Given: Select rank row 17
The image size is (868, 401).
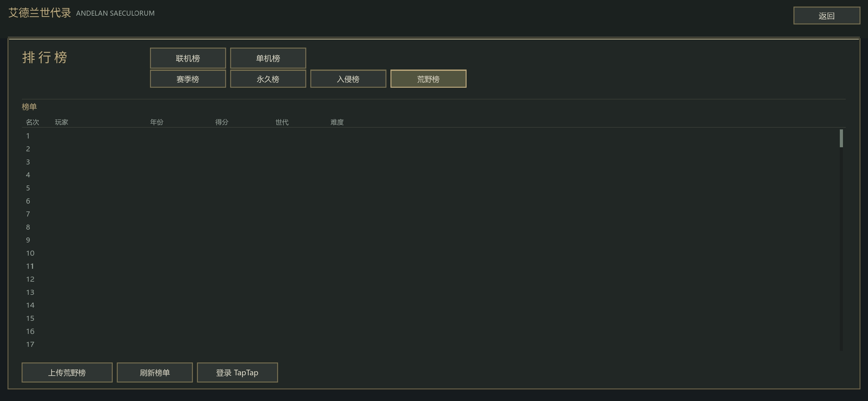Looking at the screenshot, I should pos(430,344).
